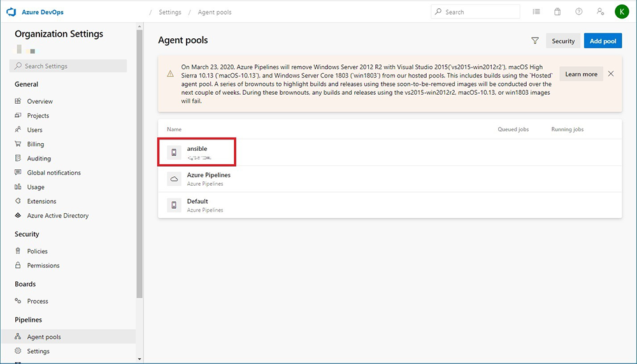
Task: Open the Azure Pipelines agent pool
Action: [390, 179]
